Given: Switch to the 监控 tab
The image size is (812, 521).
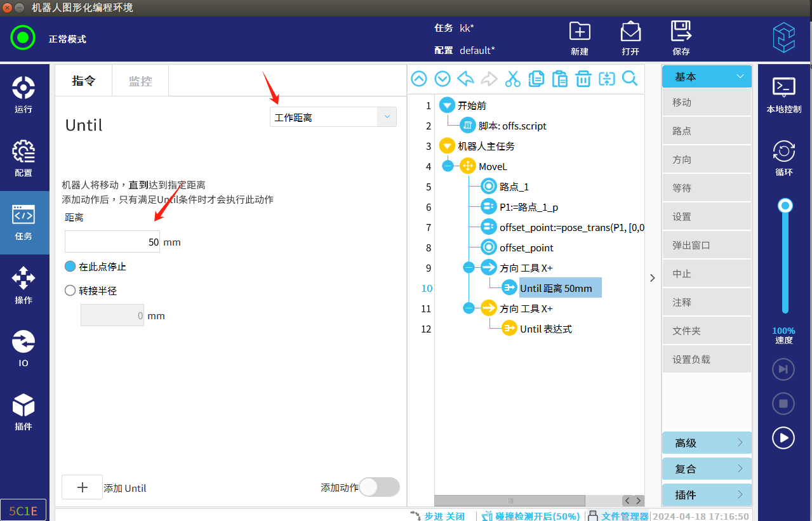Looking at the screenshot, I should click(x=140, y=81).
